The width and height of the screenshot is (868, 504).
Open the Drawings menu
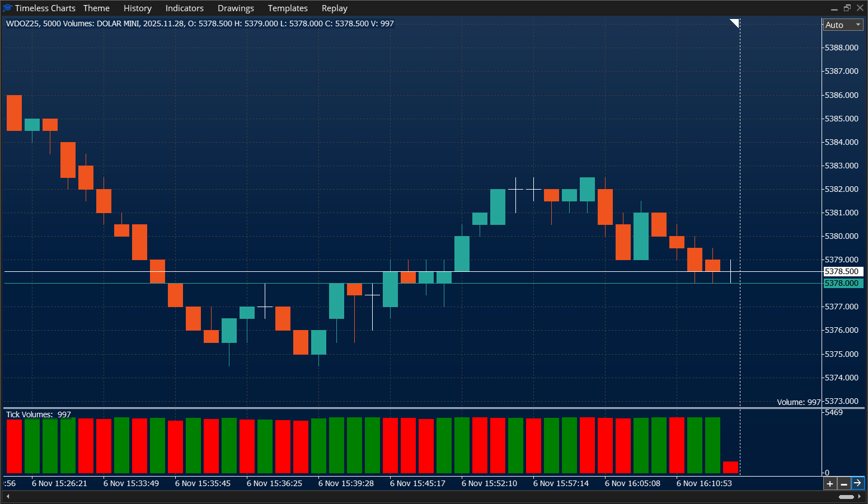235,8
